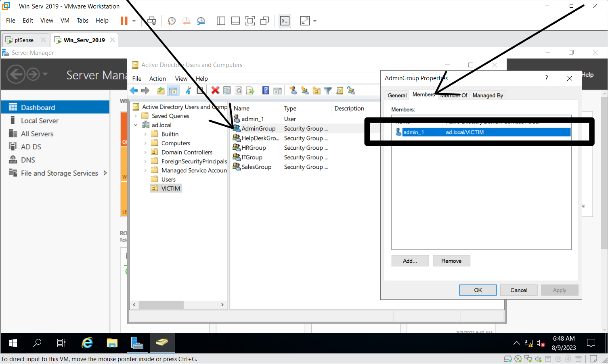Switch to the Managed By tab

[x=488, y=95]
